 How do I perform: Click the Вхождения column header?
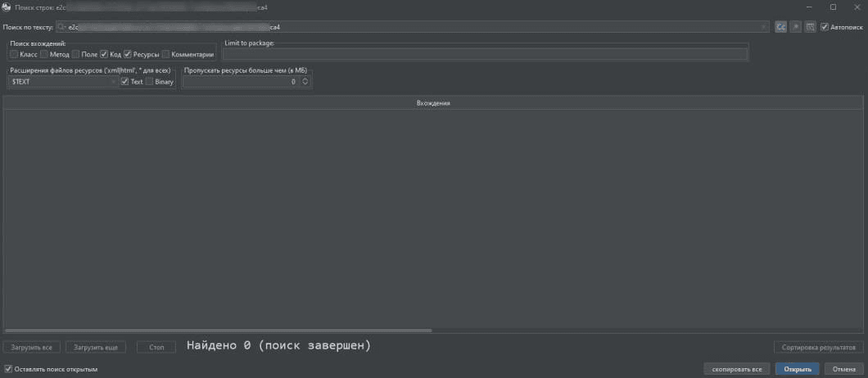pos(433,103)
